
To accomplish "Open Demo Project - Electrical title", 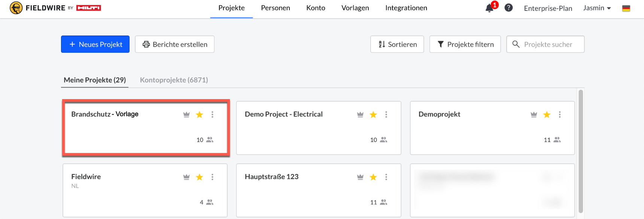I will point(283,114).
